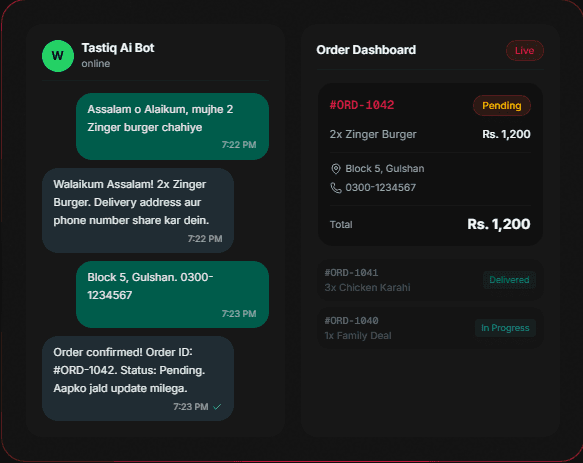Click the online status text

(x=96, y=64)
